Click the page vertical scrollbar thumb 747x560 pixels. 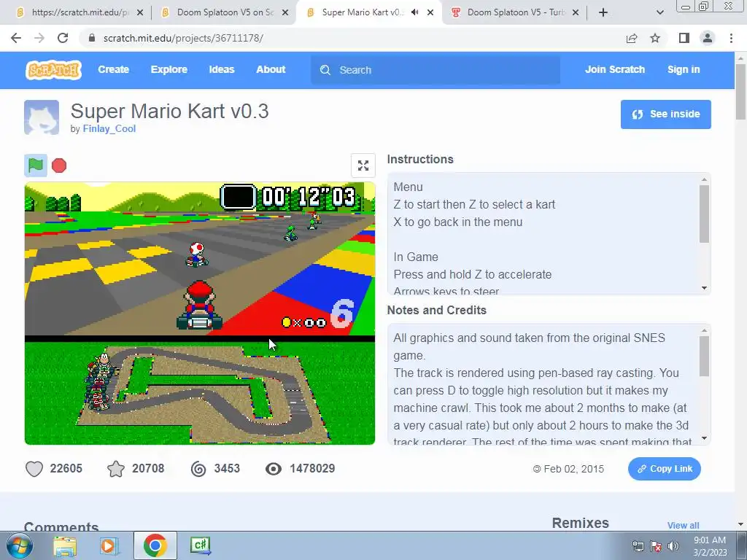coord(740,91)
